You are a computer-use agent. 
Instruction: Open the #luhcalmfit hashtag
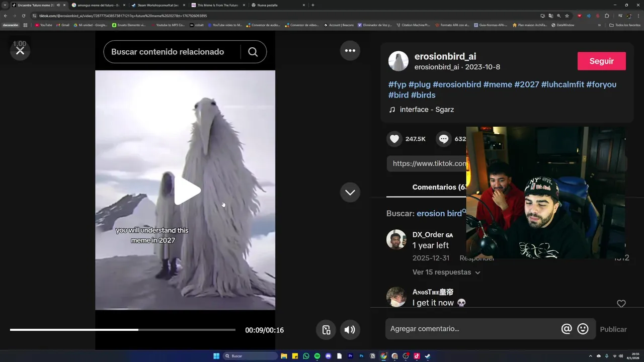tap(562, 84)
